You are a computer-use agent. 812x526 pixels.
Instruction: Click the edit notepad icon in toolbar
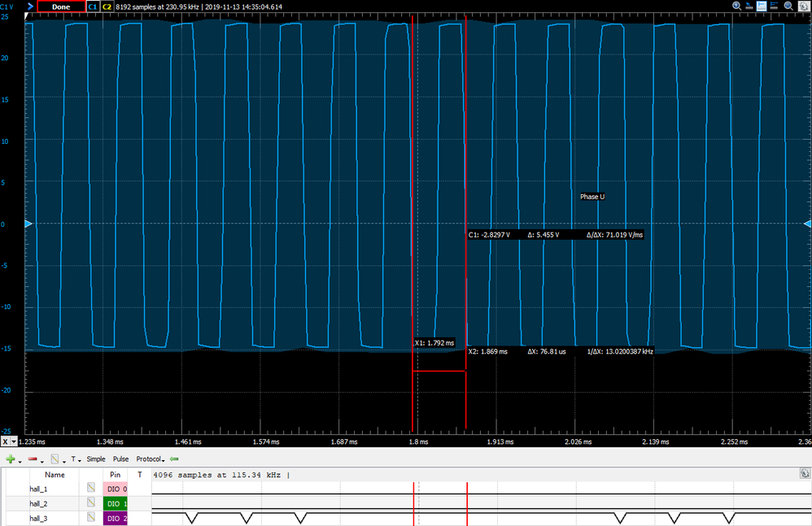click(x=55, y=459)
